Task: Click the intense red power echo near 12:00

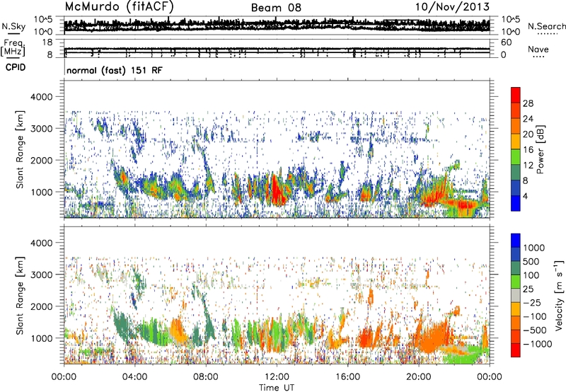Action: click(277, 190)
